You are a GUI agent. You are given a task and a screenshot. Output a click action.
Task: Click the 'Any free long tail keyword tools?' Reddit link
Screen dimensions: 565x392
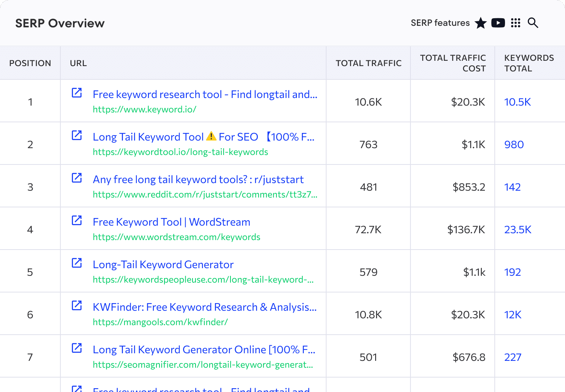click(x=198, y=179)
